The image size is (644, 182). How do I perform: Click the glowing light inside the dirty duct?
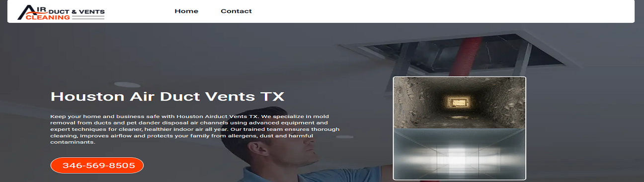pos(456,101)
